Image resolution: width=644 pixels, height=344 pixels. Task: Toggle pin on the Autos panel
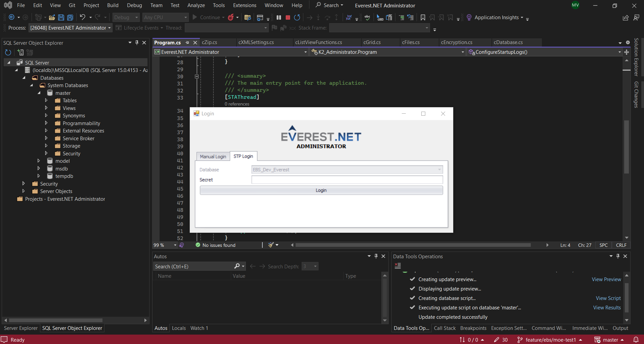tap(376, 256)
